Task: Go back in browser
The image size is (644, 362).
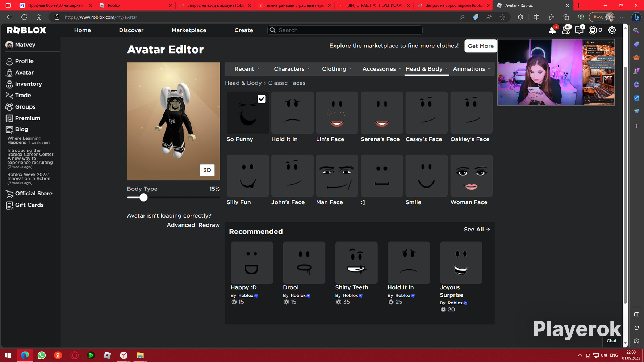Action: (9, 17)
